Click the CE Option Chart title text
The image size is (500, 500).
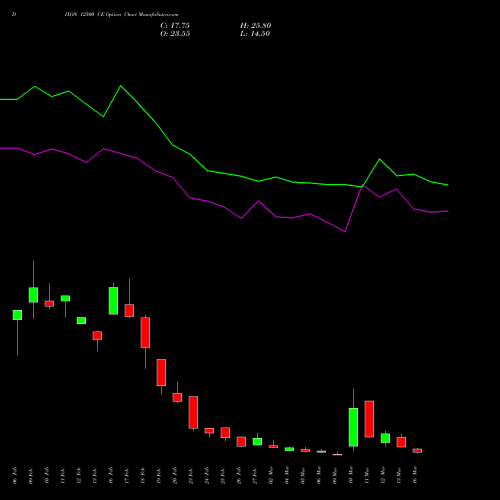pyautogui.click(x=121, y=14)
